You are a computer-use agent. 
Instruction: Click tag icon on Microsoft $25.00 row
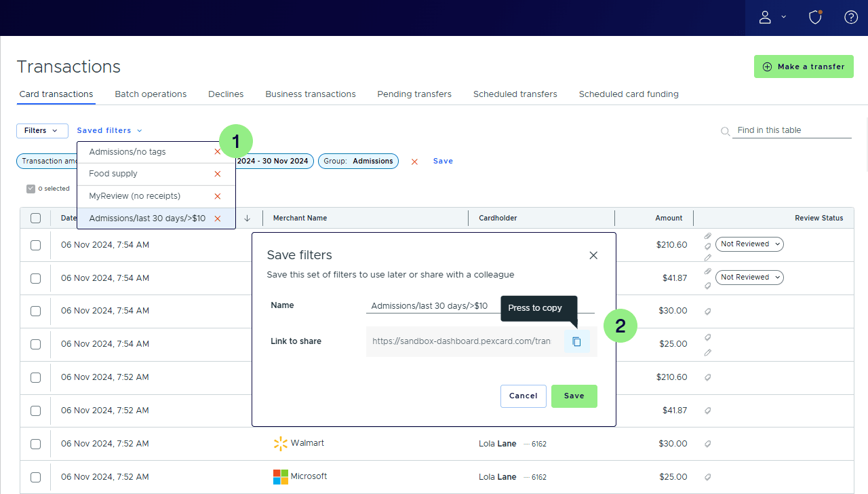[708, 477]
